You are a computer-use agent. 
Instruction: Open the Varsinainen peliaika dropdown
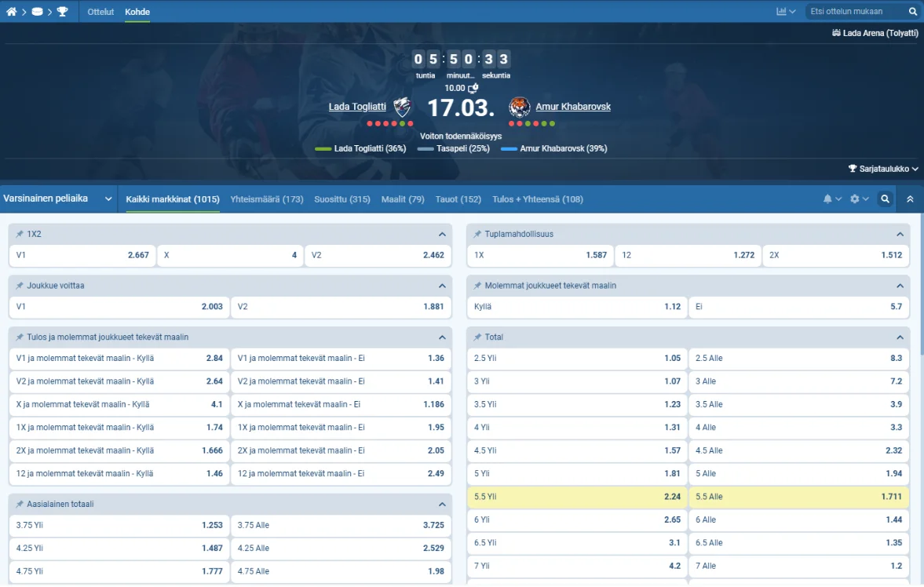point(57,199)
